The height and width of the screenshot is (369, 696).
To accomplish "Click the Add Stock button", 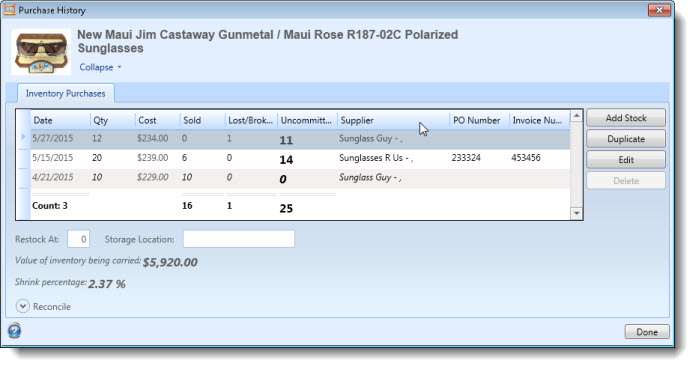I will point(626,118).
